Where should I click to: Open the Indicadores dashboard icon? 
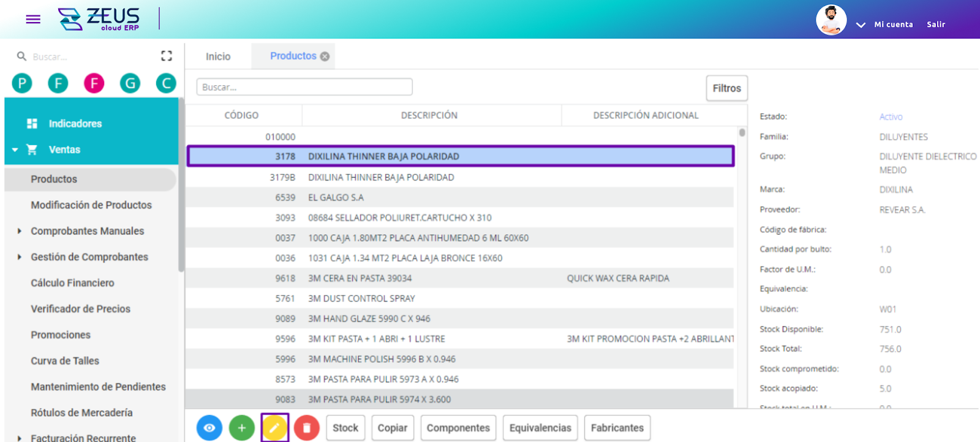[x=32, y=124]
